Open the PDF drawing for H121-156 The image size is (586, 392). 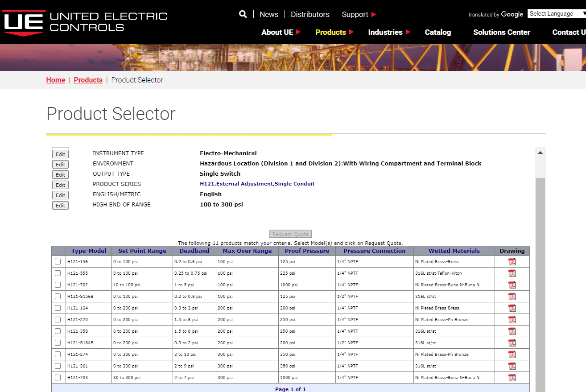[512, 261]
